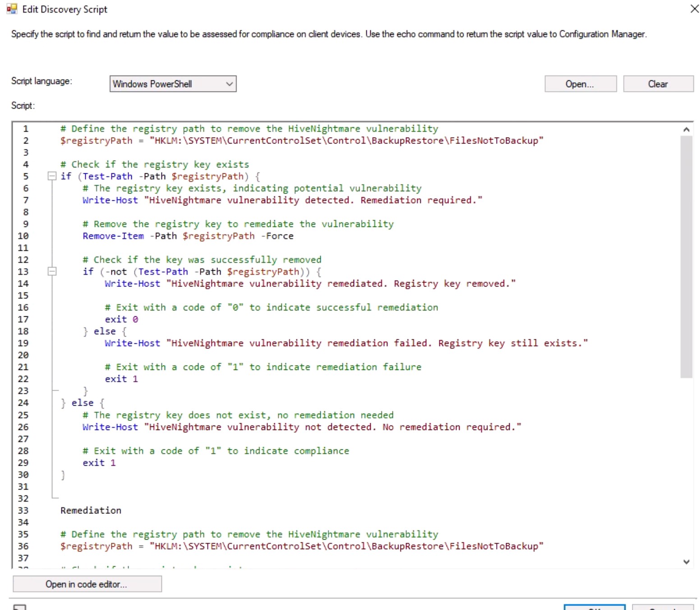
Task: Open the Script language dropdown
Action: (x=173, y=84)
